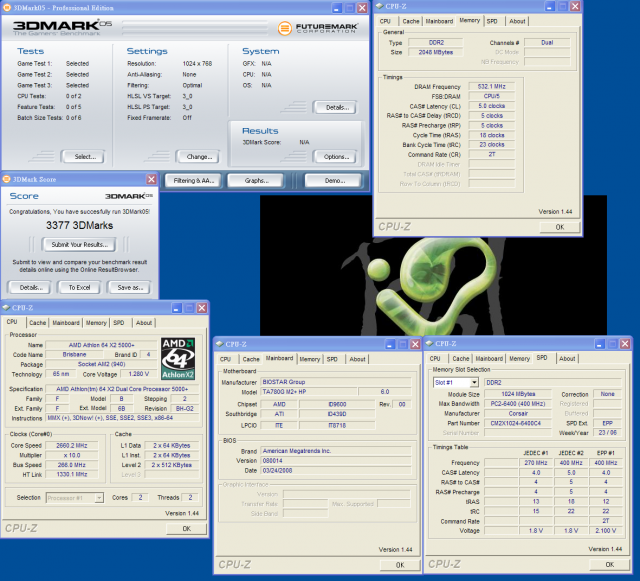Click the Graphs... button
The height and width of the screenshot is (581, 640).
(256, 180)
